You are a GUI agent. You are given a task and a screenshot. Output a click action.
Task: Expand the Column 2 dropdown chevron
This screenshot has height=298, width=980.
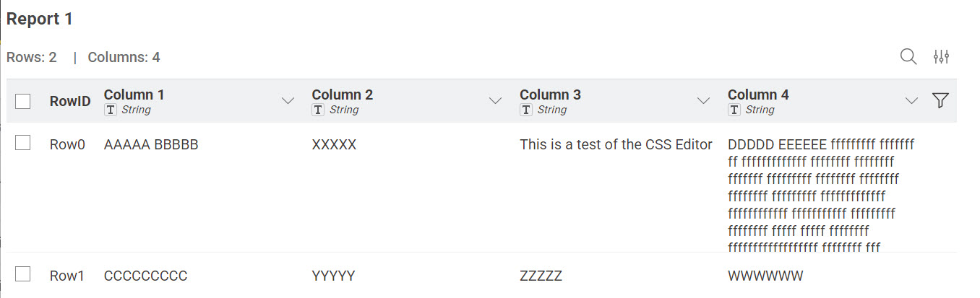pos(496,101)
